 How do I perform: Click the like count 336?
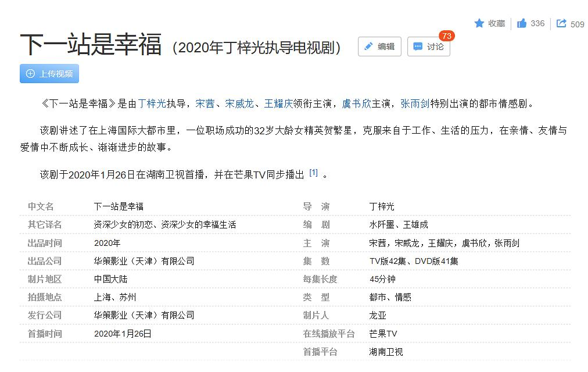pos(537,23)
